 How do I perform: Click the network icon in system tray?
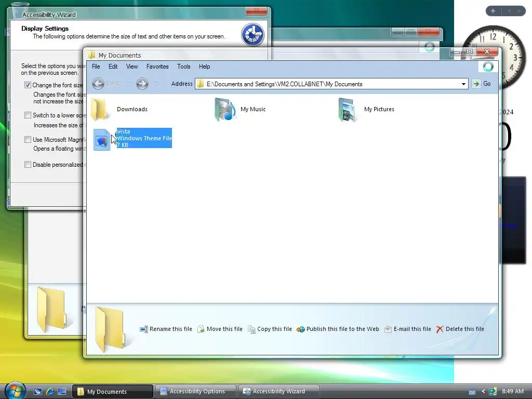click(x=493, y=391)
